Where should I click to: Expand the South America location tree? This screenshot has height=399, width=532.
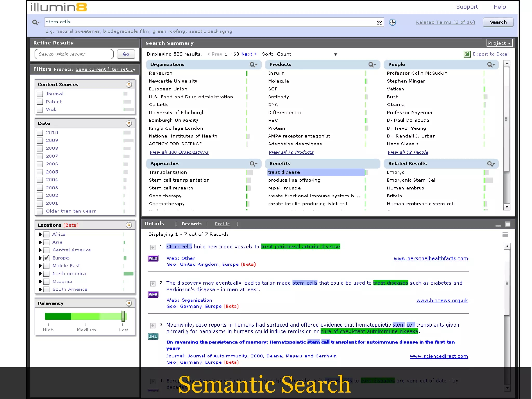[x=40, y=289]
